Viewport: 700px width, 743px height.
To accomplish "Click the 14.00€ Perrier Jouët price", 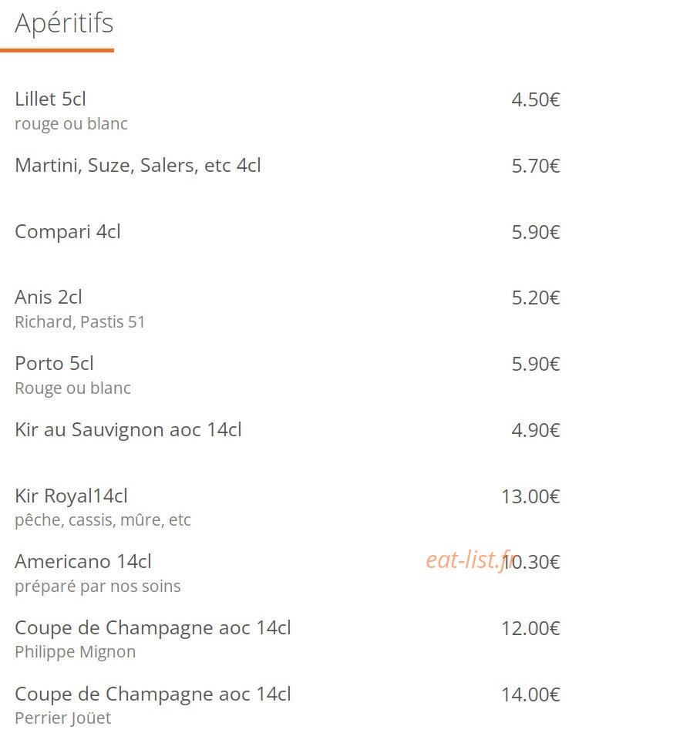I will [531, 695].
